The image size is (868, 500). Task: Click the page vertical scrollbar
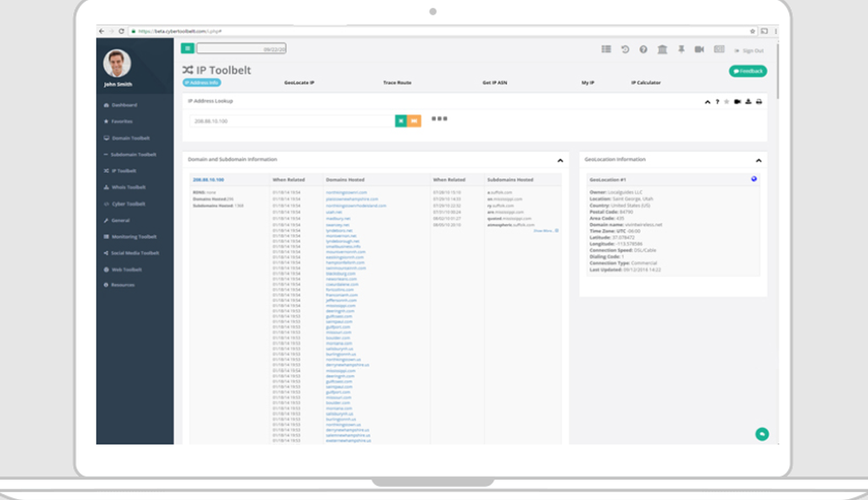tap(778, 69)
